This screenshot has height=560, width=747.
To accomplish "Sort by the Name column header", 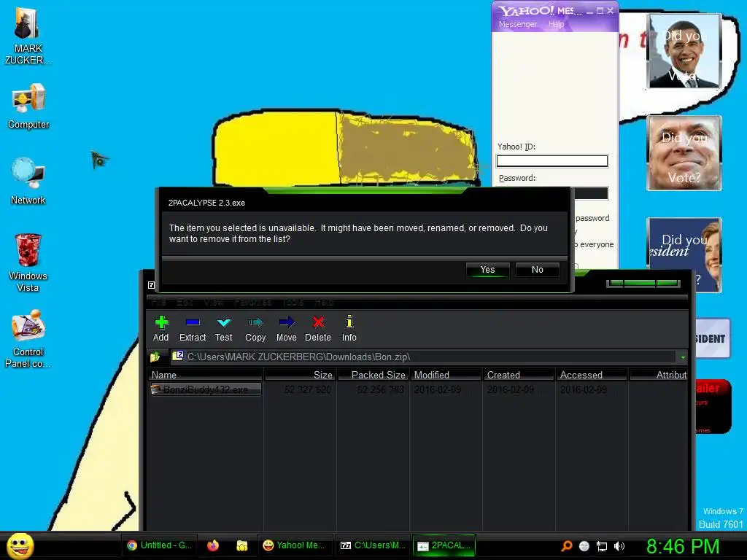I will pyautogui.click(x=205, y=375).
